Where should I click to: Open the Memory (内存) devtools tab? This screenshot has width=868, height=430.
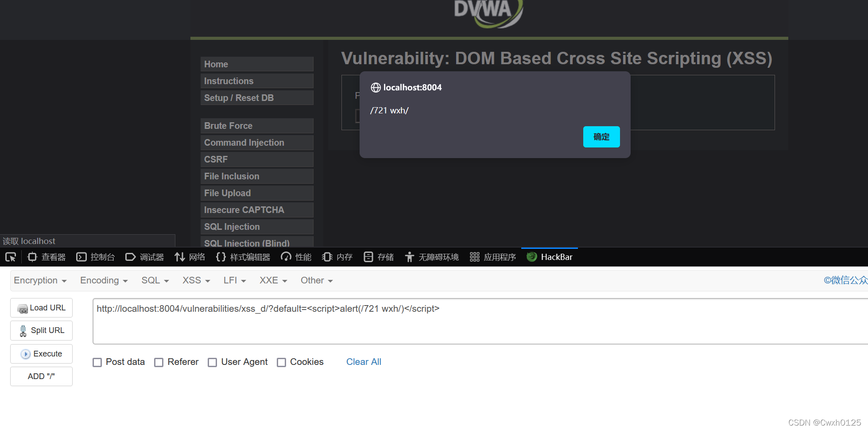pyautogui.click(x=337, y=257)
